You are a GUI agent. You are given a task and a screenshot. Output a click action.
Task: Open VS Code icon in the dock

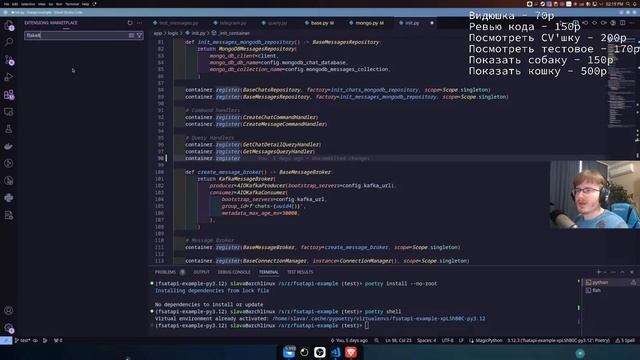click(x=336, y=352)
